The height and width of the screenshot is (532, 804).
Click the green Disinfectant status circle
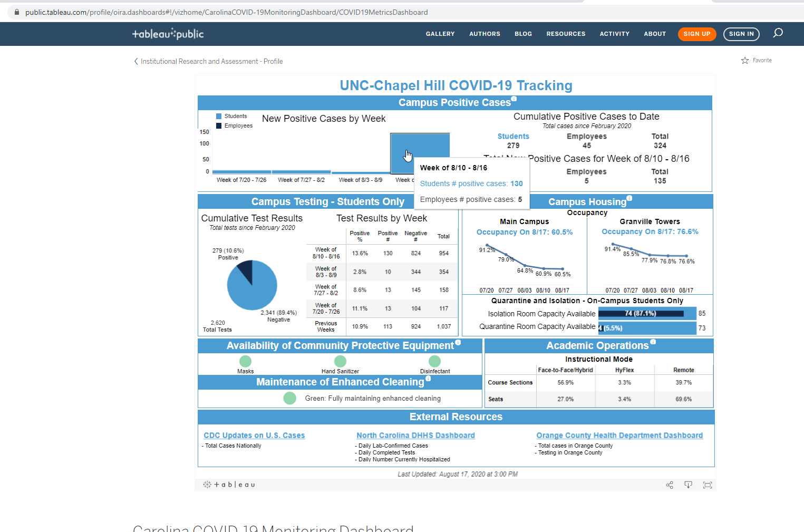point(434,361)
